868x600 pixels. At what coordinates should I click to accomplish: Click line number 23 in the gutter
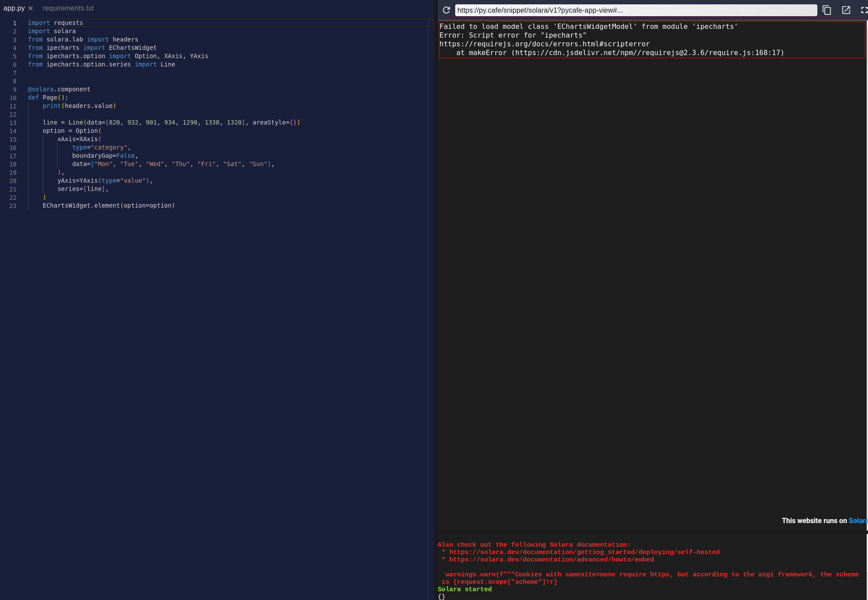(x=13, y=206)
